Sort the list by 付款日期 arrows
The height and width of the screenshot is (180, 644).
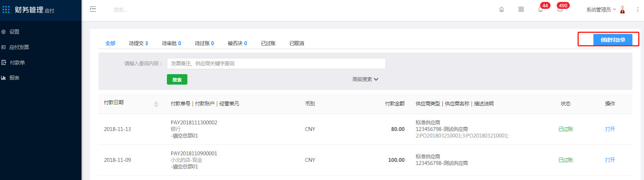coord(156,104)
